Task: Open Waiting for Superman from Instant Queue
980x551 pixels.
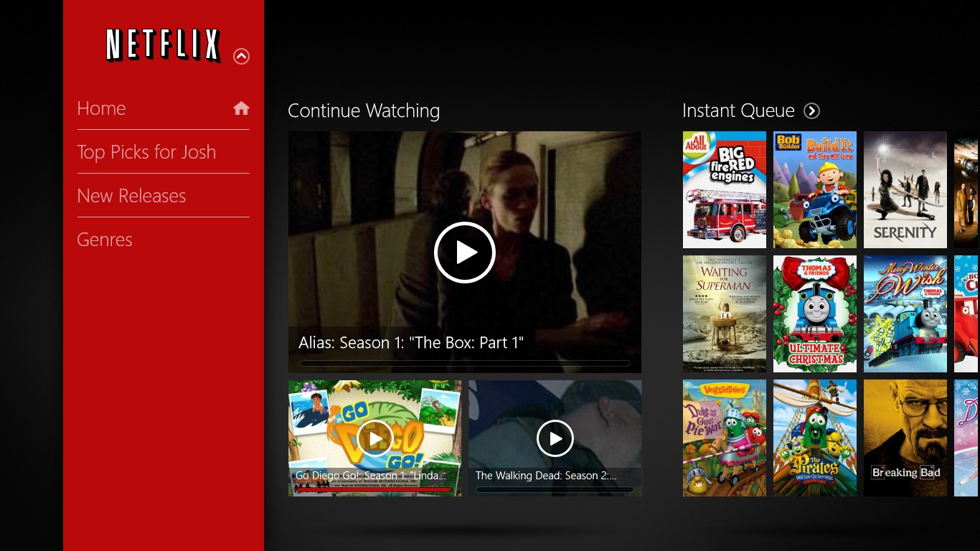Action: [x=724, y=314]
